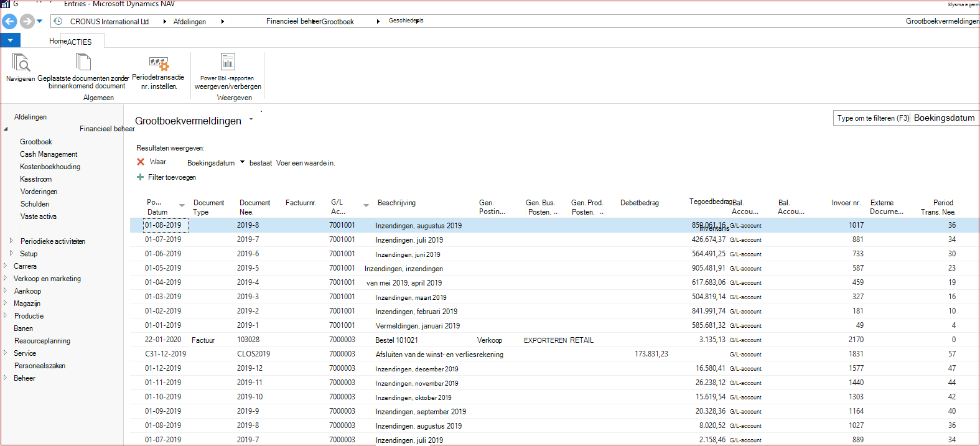This screenshot has width=980, height=446.
Task: Sort by the Invoer nr. column header
Action: (846, 203)
